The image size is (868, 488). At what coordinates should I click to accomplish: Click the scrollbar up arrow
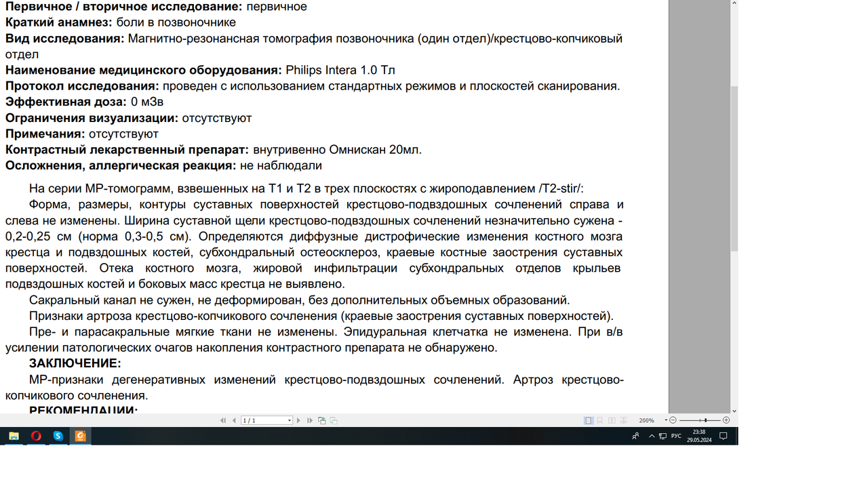[x=734, y=3]
